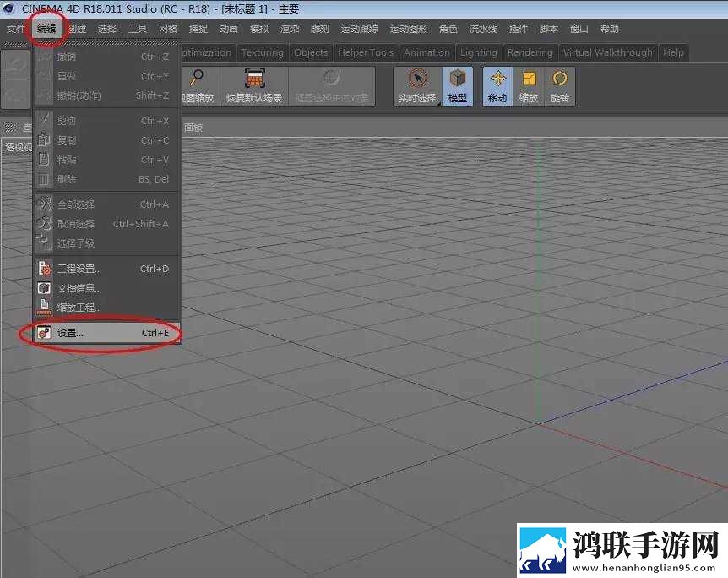
Task: Switch to the Help tab
Action: point(673,52)
